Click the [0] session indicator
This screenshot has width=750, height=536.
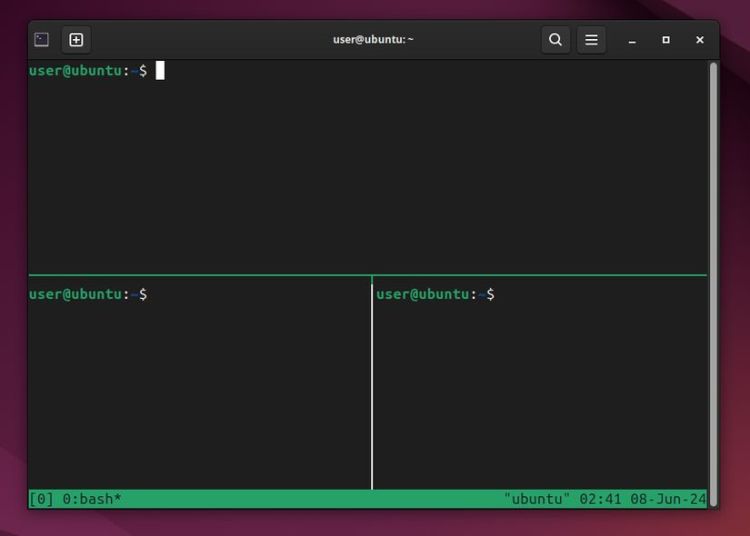coord(41,498)
